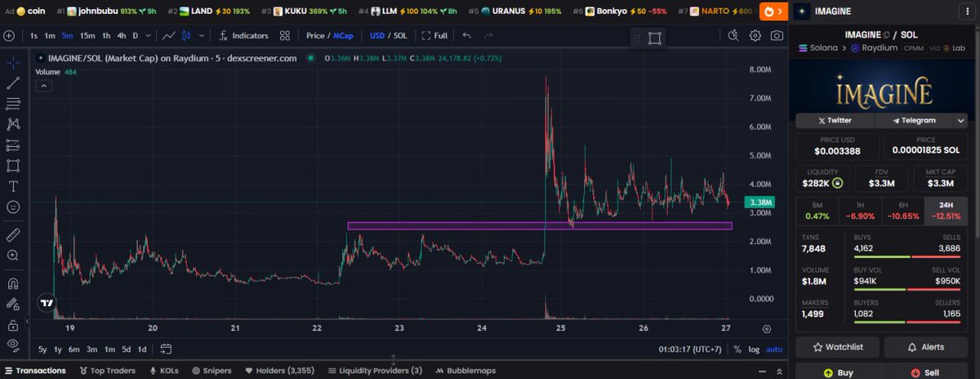This screenshot has width=980, height=379.
Task: Switch chart to line style
Action: click(x=170, y=36)
